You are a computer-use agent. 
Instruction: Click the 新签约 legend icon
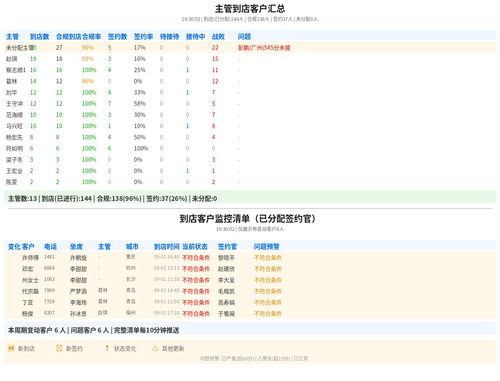click(59, 348)
